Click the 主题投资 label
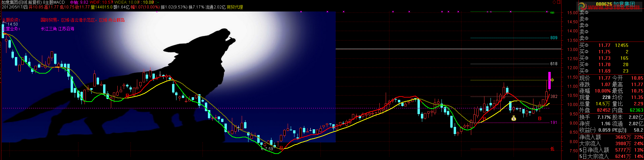 coord(11,20)
